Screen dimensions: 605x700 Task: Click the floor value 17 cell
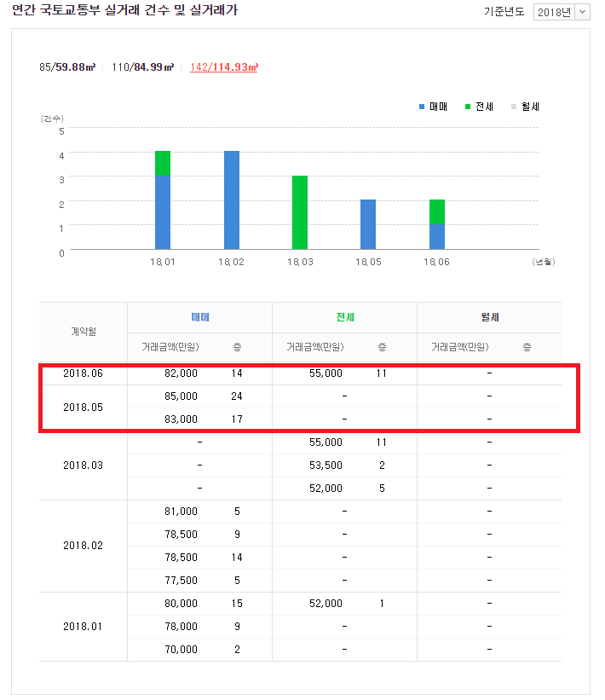(x=237, y=419)
